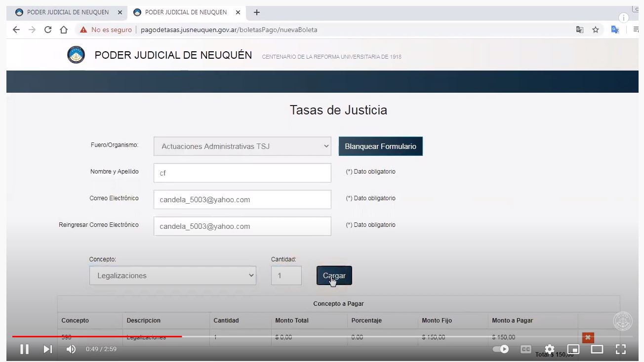Open the Fuero/Organismo dropdown
The height and width of the screenshot is (362, 644).
pos(242,146)
